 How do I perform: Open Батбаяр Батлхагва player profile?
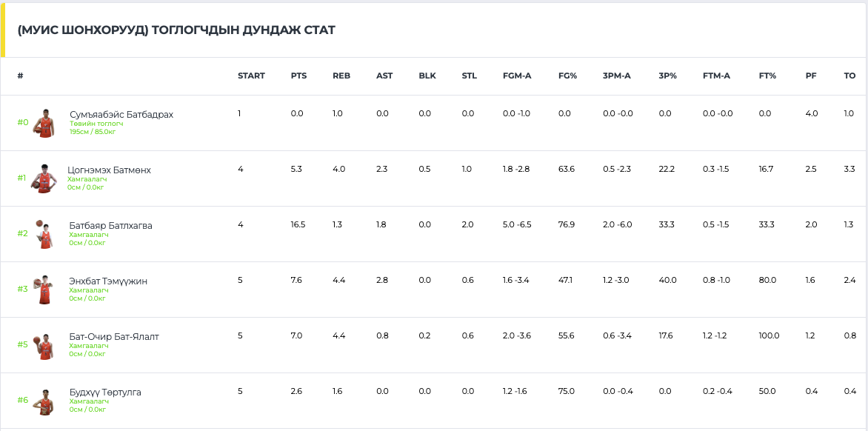pyautogui.click(x=110, y=226)
